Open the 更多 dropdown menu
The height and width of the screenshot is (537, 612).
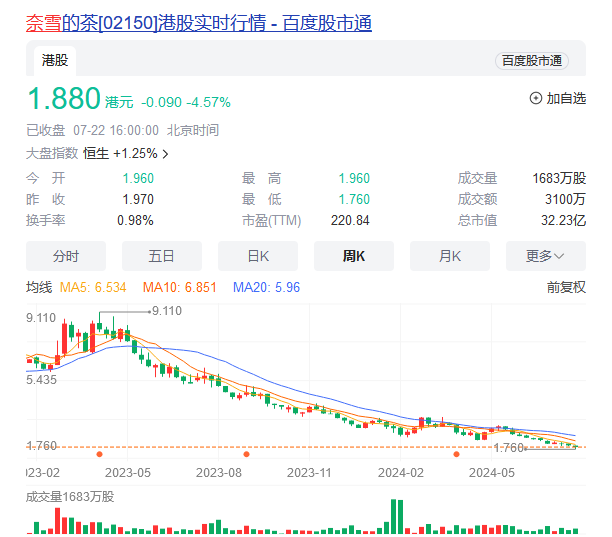coord(545,255)
